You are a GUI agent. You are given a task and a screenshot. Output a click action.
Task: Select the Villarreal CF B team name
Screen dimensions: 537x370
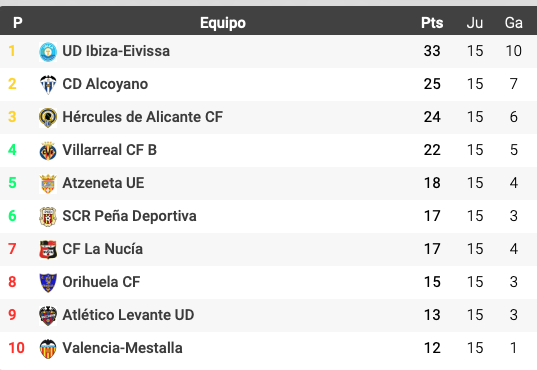[x=110, y=150]
